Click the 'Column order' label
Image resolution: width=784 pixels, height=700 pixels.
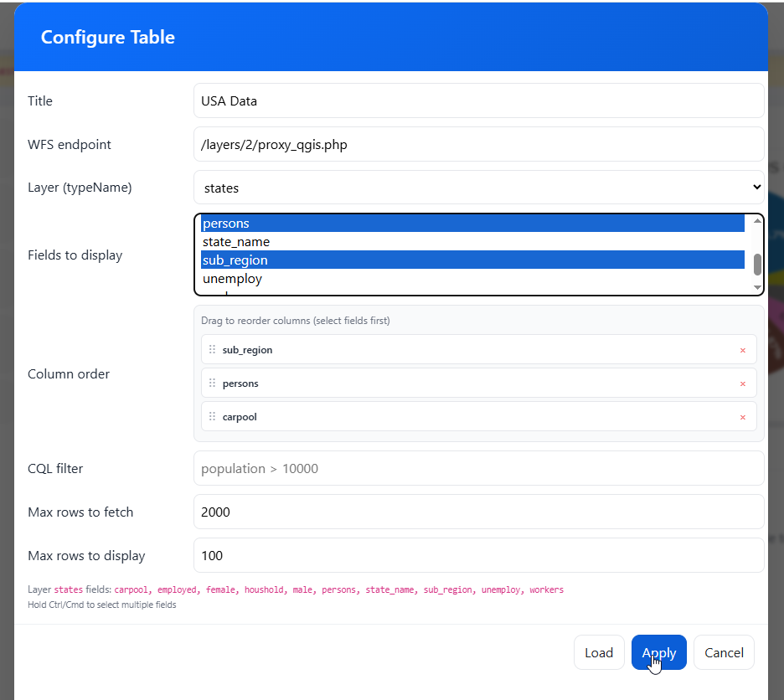[69, 374]
